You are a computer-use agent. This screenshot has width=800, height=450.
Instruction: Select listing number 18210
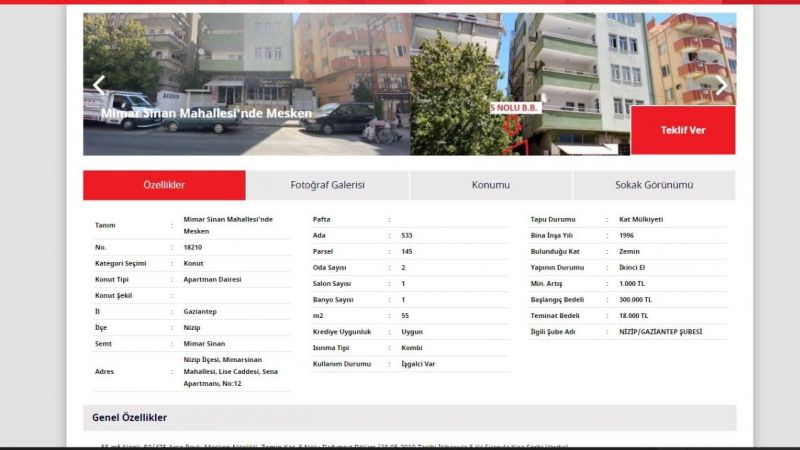click(x=193, y=247)
